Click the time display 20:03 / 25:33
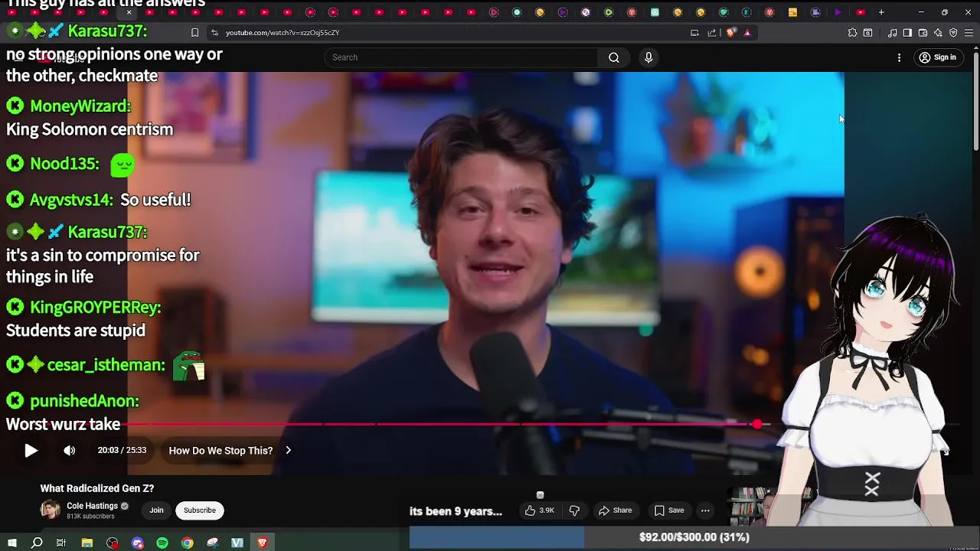 [122, 451]
